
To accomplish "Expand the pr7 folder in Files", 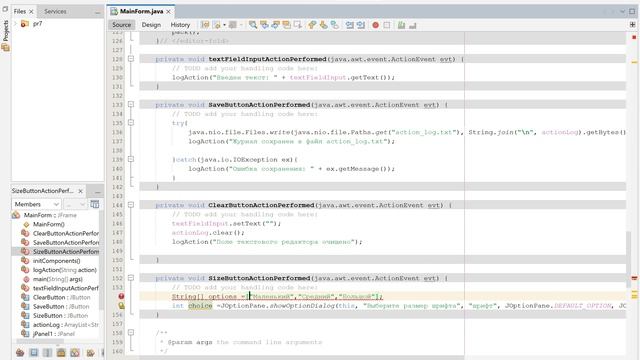I will (16, 24).
